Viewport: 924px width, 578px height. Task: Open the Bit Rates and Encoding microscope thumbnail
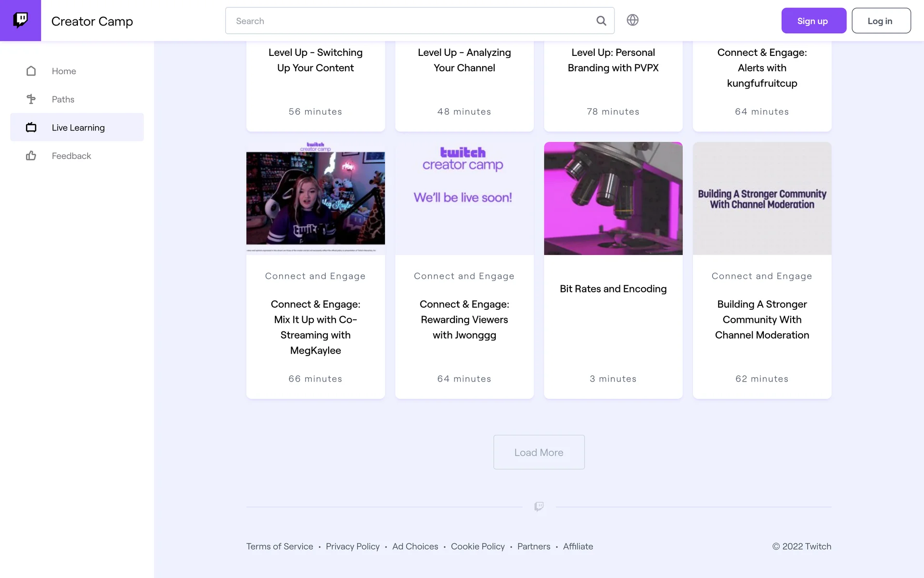(x=613, y=198)
